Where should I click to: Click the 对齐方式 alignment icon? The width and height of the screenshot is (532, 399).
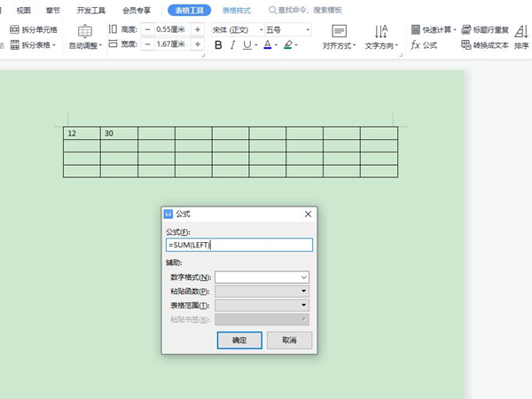tap(339, 31)
